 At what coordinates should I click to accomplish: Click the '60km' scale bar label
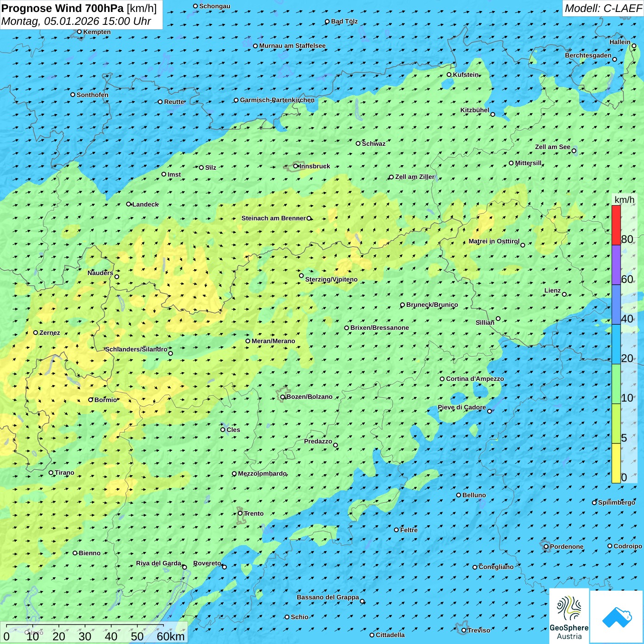coord(171,636)
